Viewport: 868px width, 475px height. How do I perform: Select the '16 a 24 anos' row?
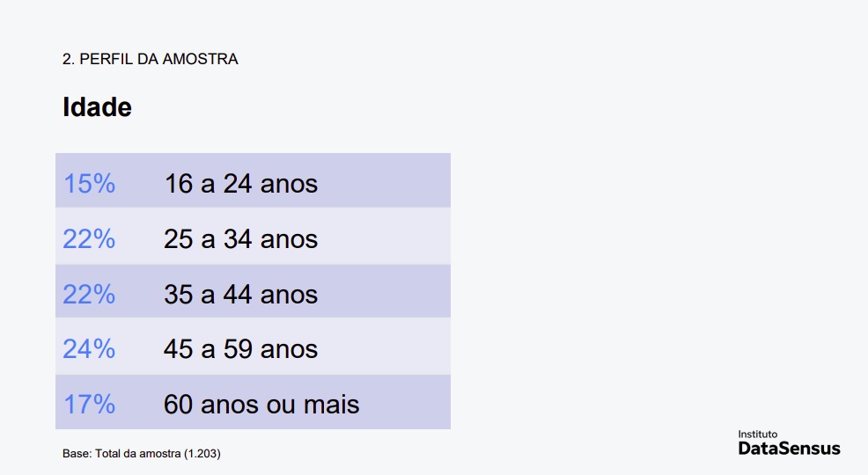pyautogui.click(x=253, y=180)
